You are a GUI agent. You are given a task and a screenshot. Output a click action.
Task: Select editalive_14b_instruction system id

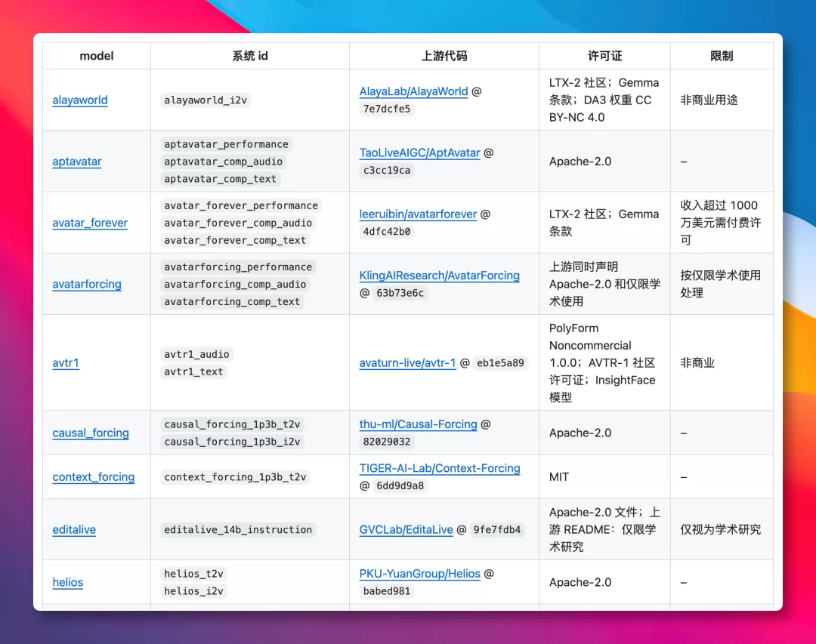pyautogui.click(x=238, y=529)
